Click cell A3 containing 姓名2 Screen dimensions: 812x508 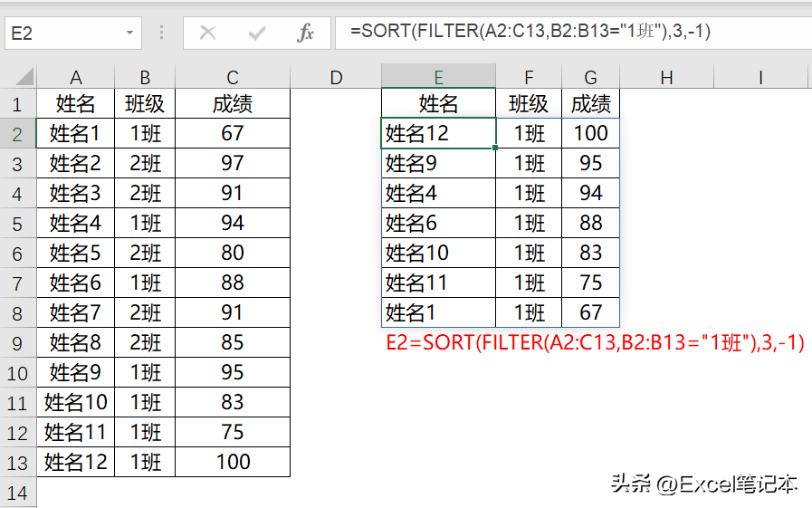tap(76, 163)
